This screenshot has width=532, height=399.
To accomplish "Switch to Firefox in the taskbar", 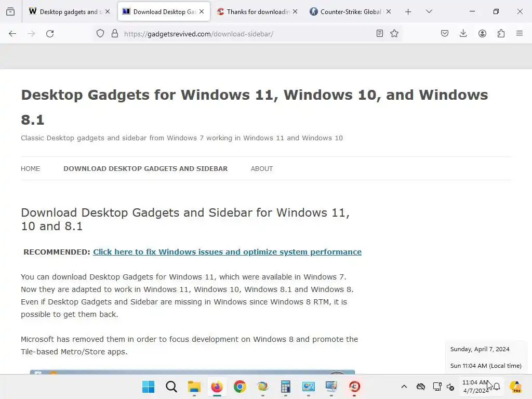I will click(x=217, y=387).
